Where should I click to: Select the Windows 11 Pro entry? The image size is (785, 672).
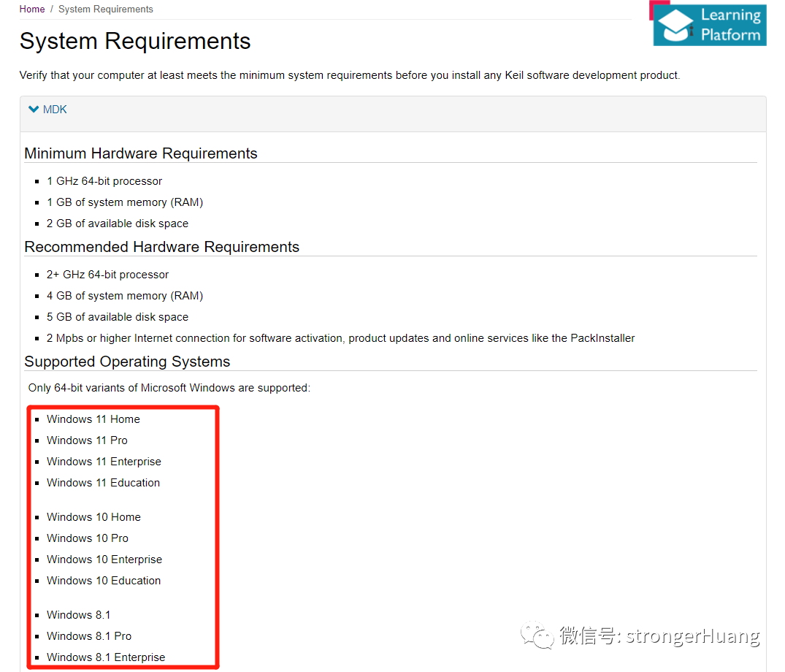pos(87,440)
